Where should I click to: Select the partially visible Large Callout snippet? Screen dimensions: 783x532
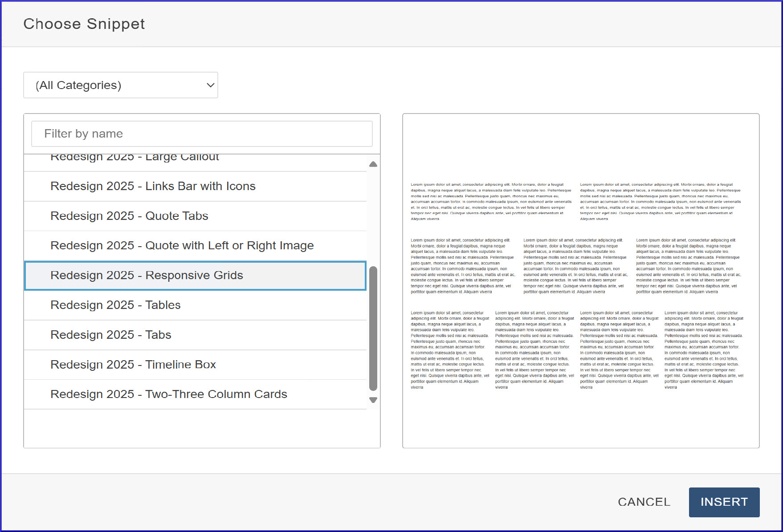click(195, 161)
